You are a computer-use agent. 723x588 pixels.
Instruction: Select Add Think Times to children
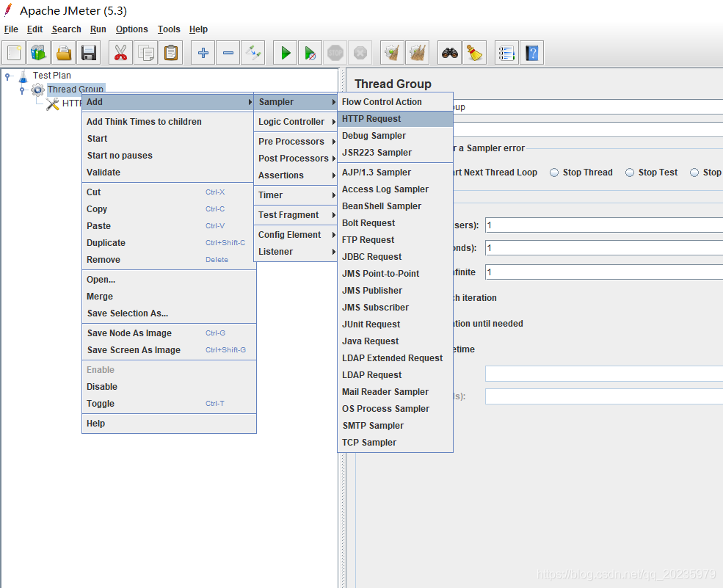(x=169, y=122)
